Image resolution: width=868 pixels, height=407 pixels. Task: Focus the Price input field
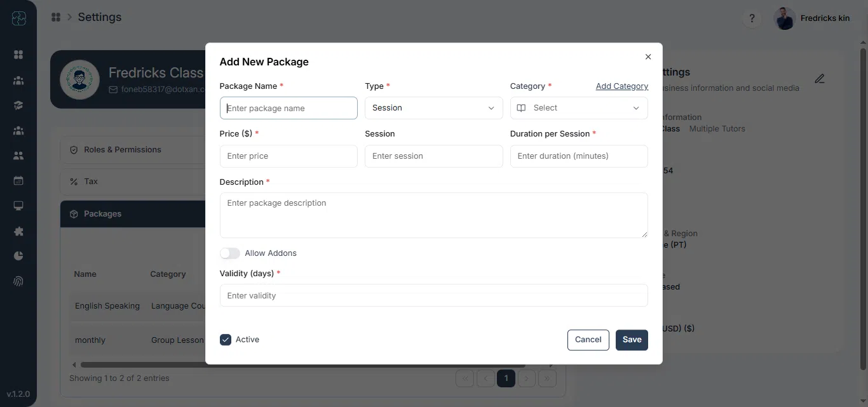tap(288, 156)
